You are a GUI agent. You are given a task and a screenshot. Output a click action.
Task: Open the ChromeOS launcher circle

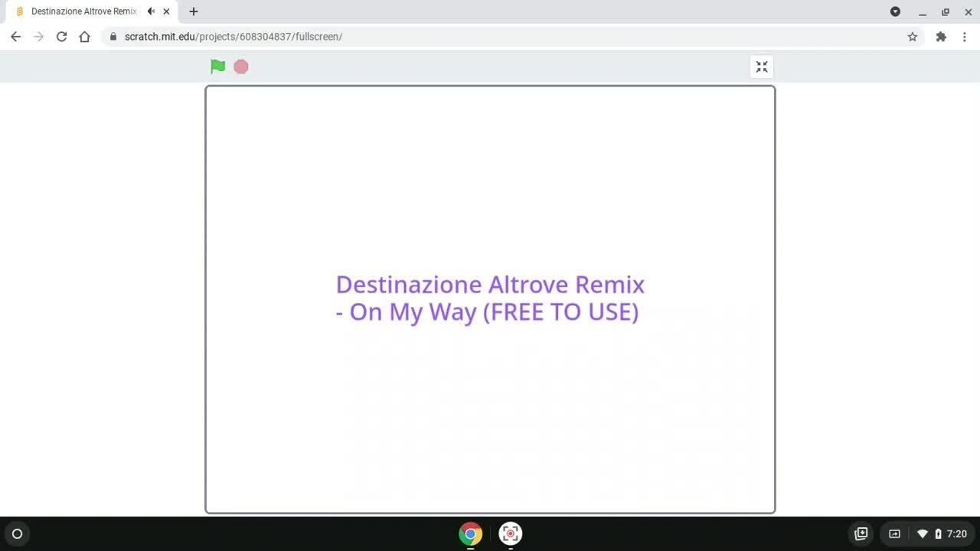click(17, 534)
